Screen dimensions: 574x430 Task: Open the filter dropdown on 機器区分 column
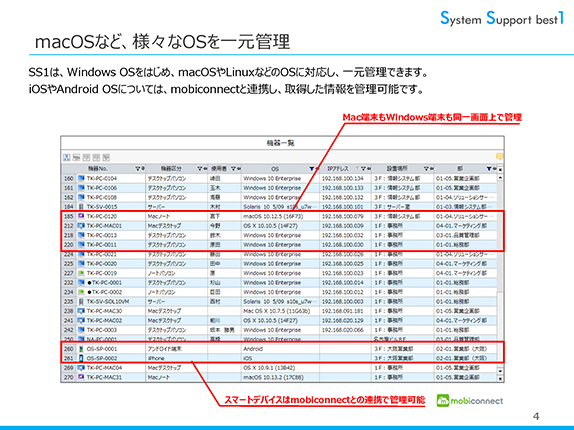coord(200,169)
